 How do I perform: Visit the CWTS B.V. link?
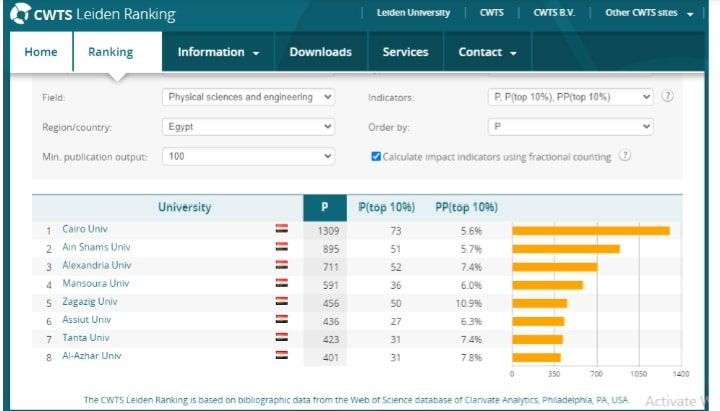(554, 13)
